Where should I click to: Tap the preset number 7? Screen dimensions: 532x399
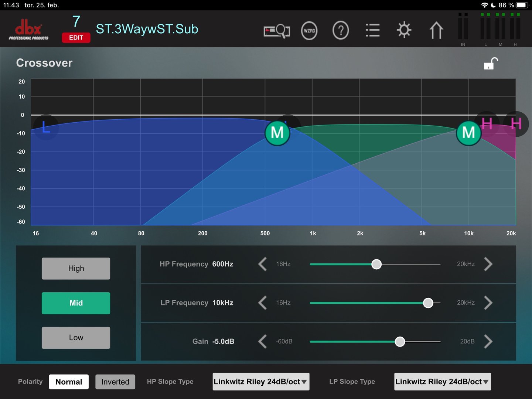[76, 21]
